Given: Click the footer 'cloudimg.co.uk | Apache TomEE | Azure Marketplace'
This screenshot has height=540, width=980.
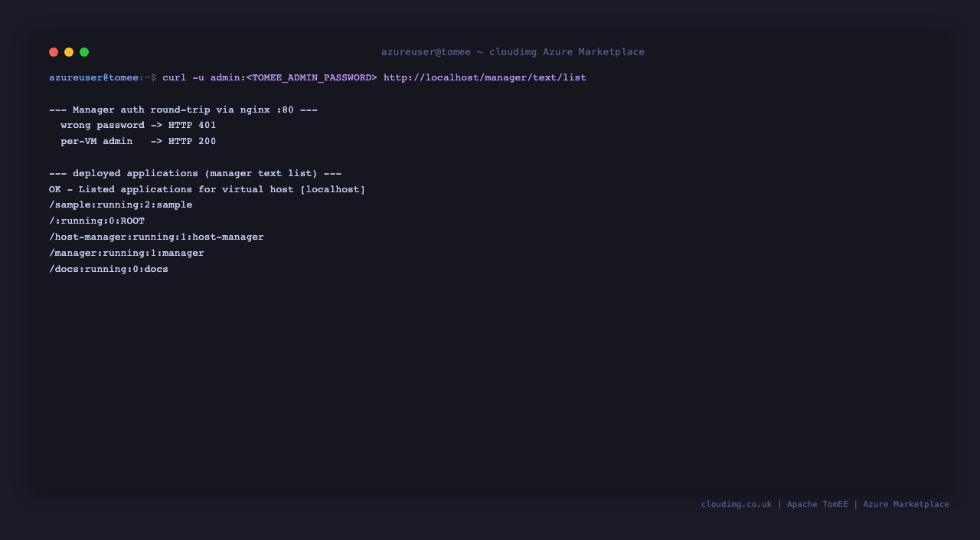Looking at the screenshot, I should [x=825, y=505].
